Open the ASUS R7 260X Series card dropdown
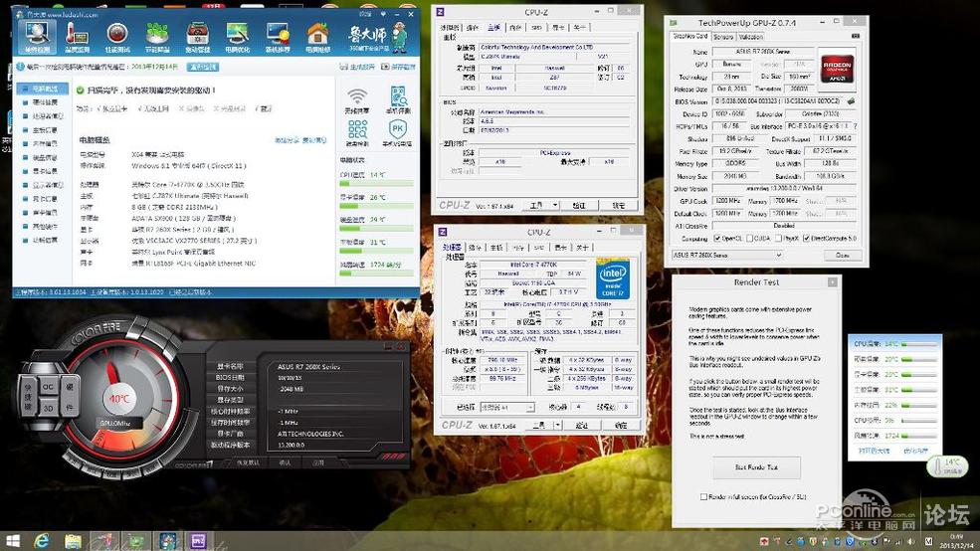The height and width of the screenshot is (551, 980). pyautogui.click(x=727, y=255)
